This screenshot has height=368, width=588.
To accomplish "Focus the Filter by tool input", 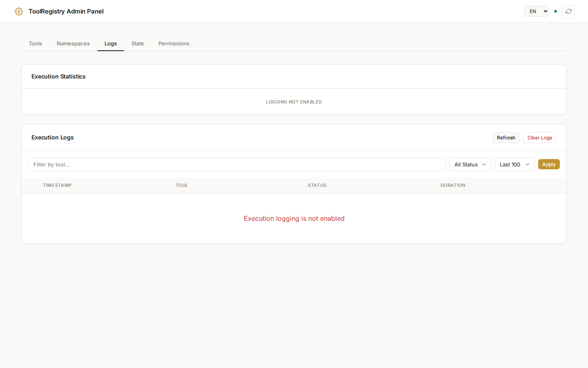I will [237, 164].
